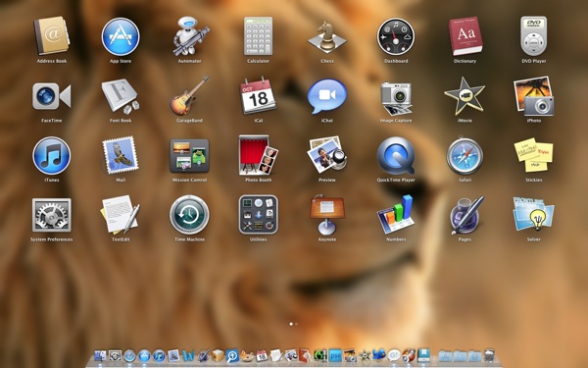Open the Solver app
588x368 pixels.
(x=534, y=215)
